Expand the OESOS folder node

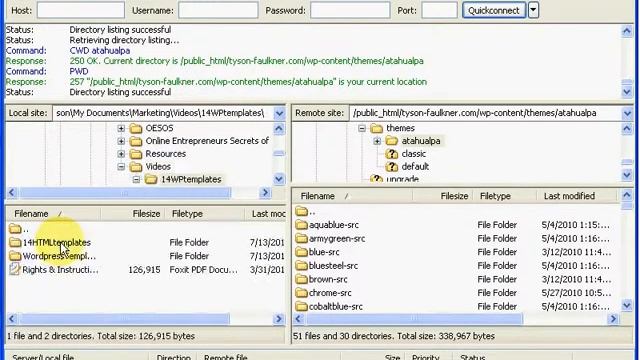click(121, 128)
